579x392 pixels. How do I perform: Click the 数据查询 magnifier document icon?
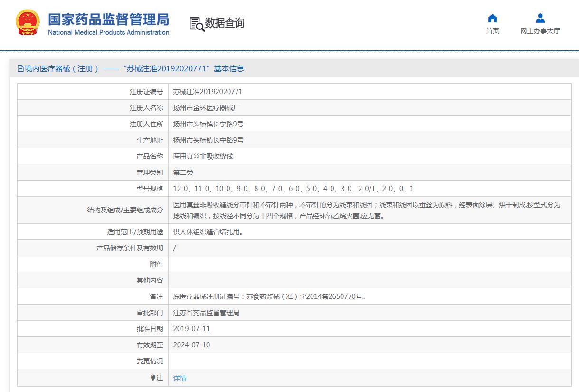tap(197, 24)
